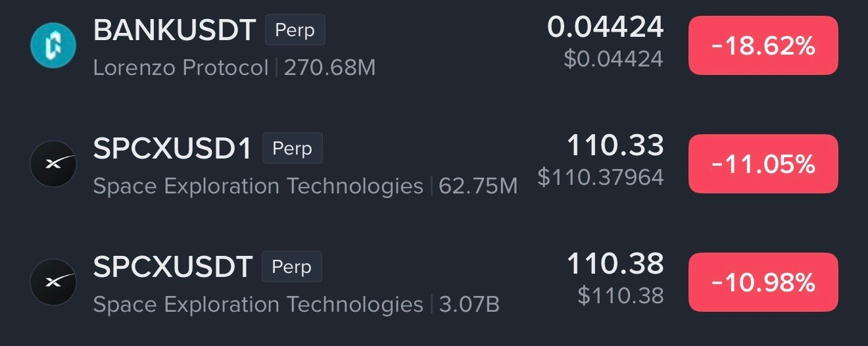Toggle the -10.98% change badge
The height and width of the screenshot is (346, 868).
tap(763, 282)
